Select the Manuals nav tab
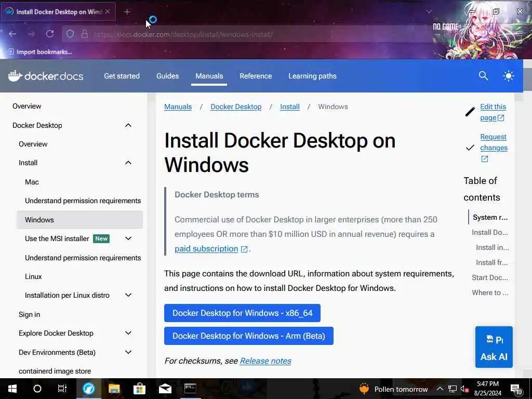This screenshot has width=532, height=399. [209, 76]
